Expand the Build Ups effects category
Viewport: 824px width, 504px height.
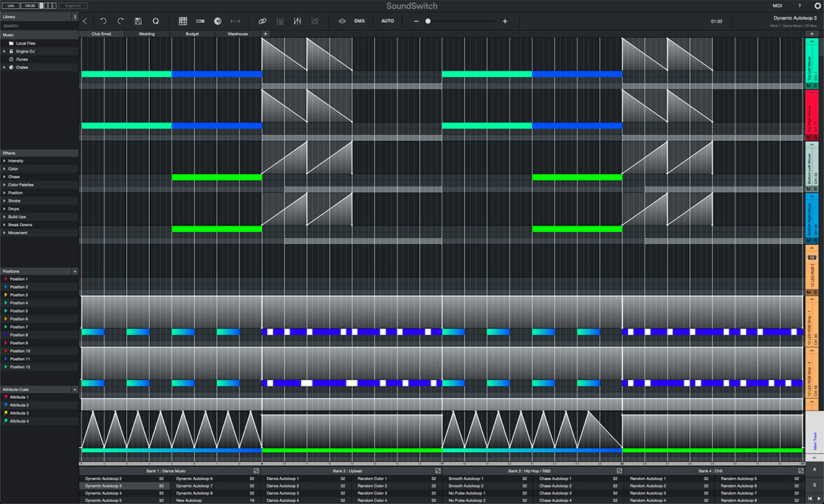point(4,217)
